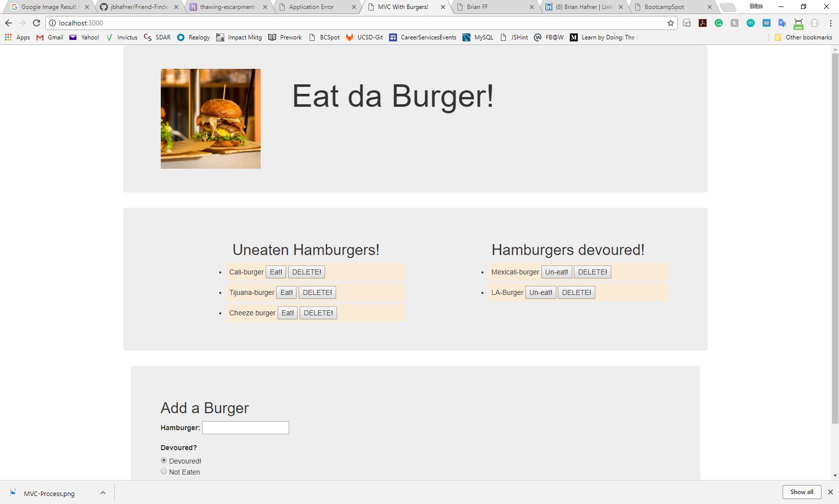
Task: Click the page-with-plus extension icon
Action: [687, 23]
